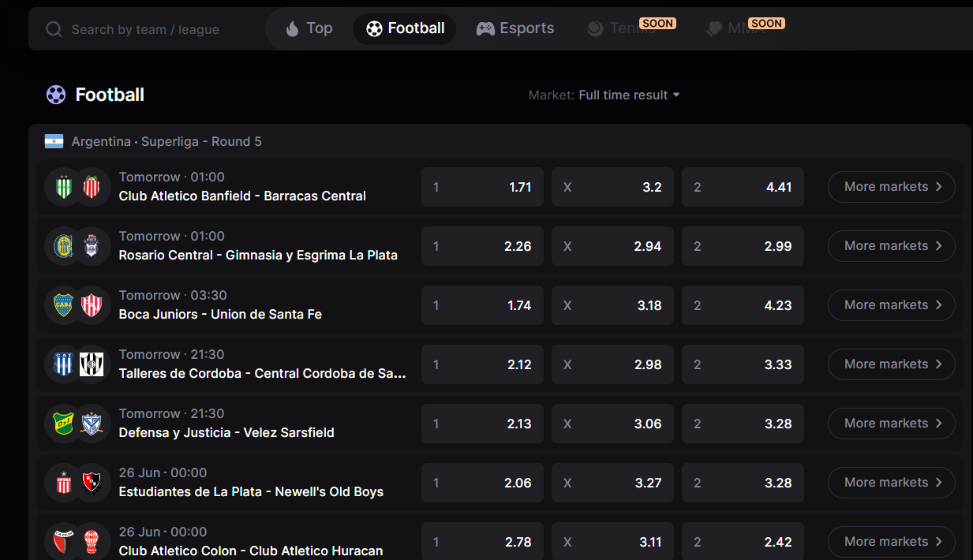Image resolution: width=973 pixels, height=560 pixels.
Task: Select Central Cordoba win at 3.33
Action: pyautogui.click(x=743, y=364)
